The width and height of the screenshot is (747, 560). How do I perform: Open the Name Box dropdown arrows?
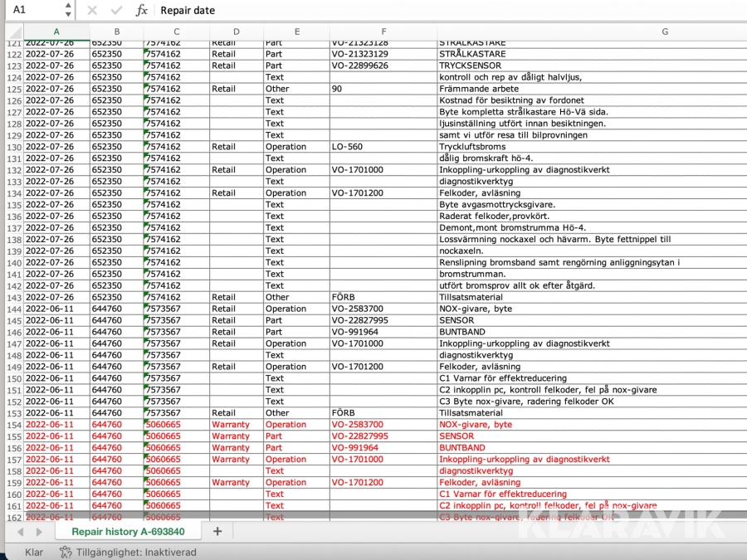click(67, 11)
